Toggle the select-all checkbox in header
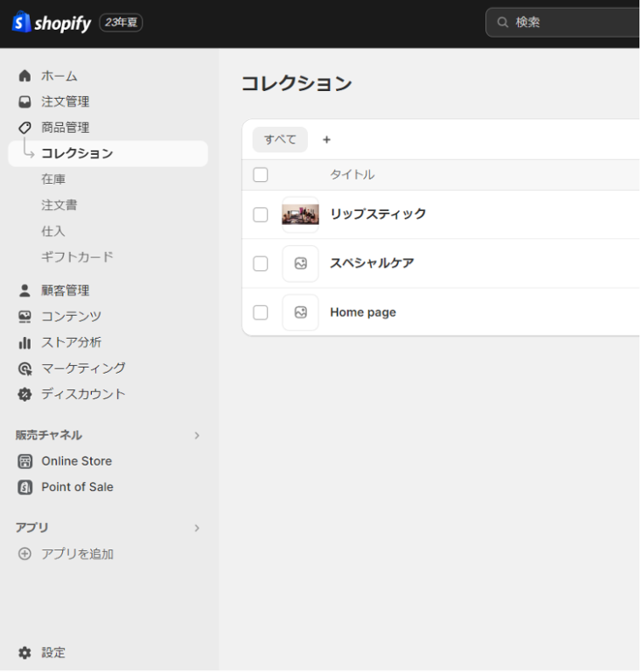This screenshot has height=672, width=642. coord(260,175)
